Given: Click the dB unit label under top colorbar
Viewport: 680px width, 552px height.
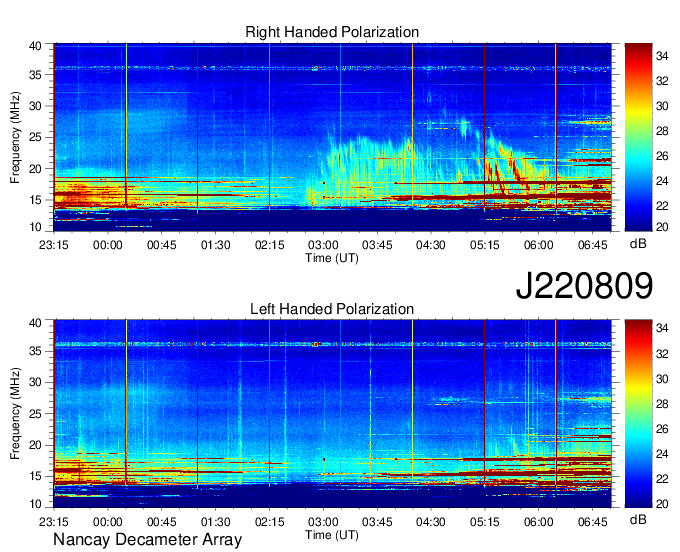Looking at the screenshot, I should point(638,244).
